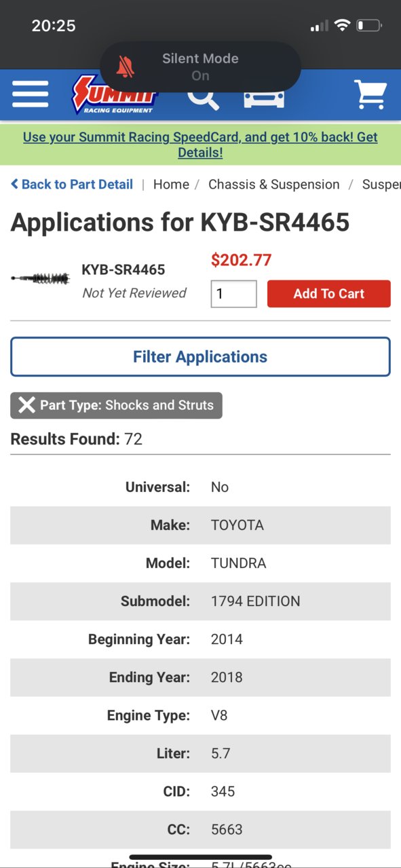Tap the Not Yet Reviewed text
Screen dimensions: 401x868
pyautogui.click(x=134, y=293)
